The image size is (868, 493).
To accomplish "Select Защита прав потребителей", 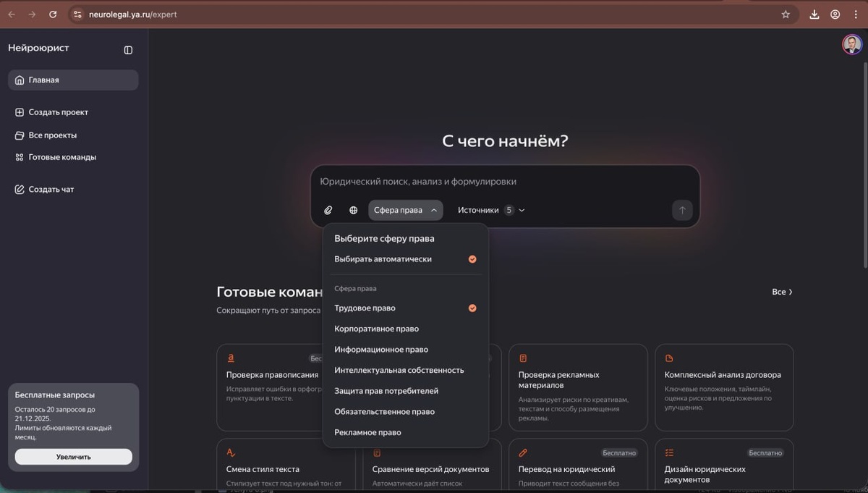I will click(x=406, y=391).
